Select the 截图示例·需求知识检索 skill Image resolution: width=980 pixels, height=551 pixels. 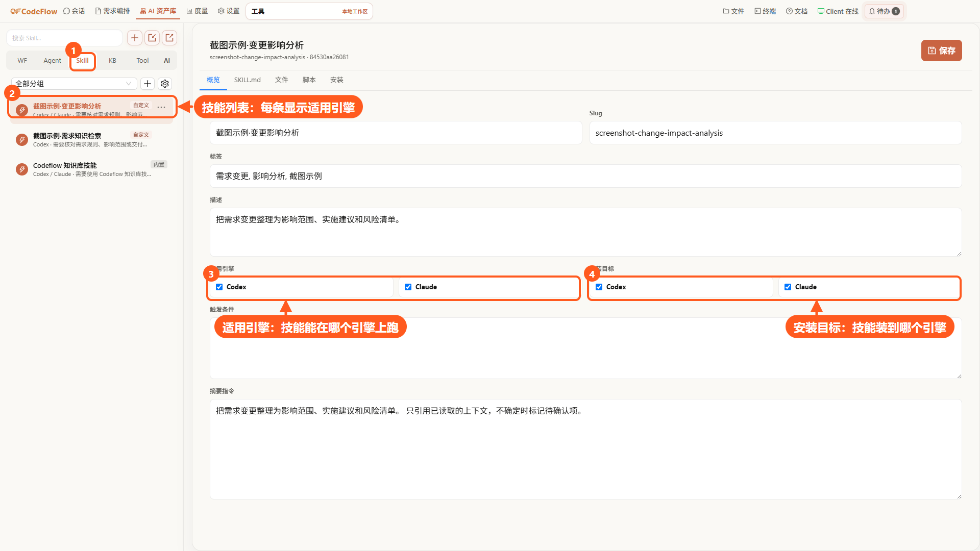(92, 139)
